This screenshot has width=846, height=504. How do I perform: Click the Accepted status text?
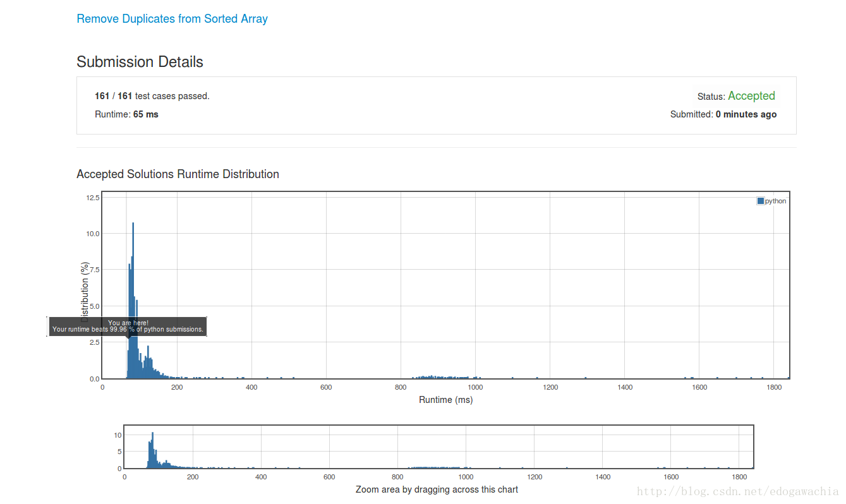[751, 96]
